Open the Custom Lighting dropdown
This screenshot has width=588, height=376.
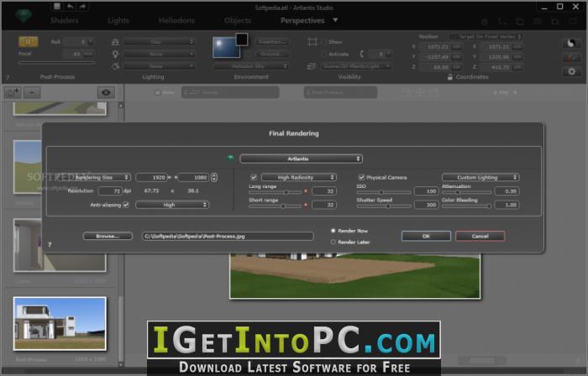(480, 177)
